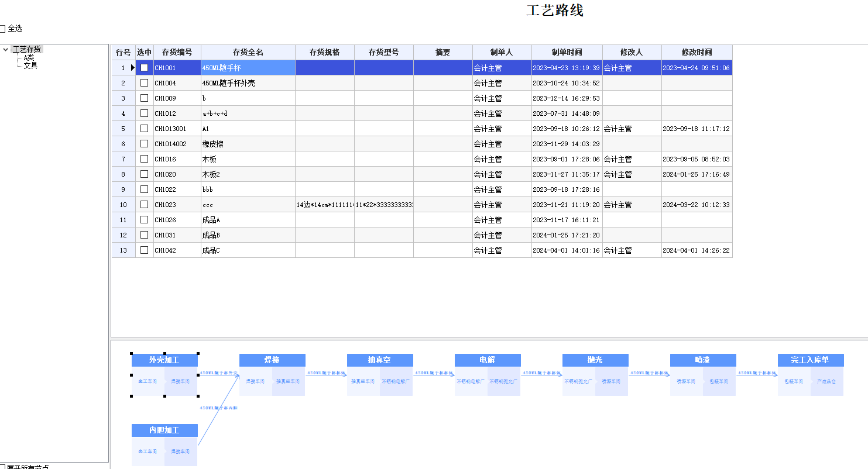The image size is (868, 469).
Task: Tick the checkbox for row CH1004
Action: tap(144, 83)
